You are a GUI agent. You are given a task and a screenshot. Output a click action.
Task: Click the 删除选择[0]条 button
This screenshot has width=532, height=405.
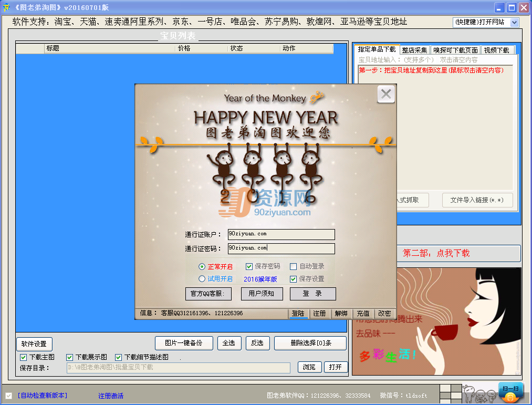[x=310, y=343]
